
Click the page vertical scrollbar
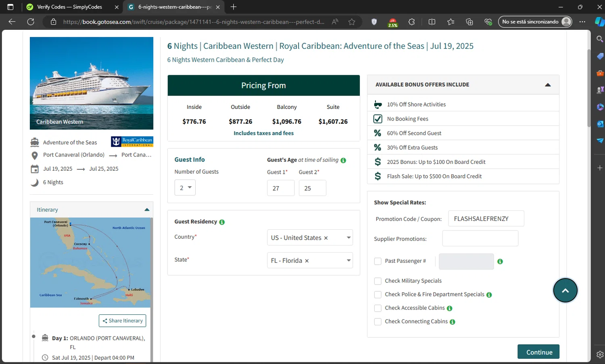tap(589, 88)
